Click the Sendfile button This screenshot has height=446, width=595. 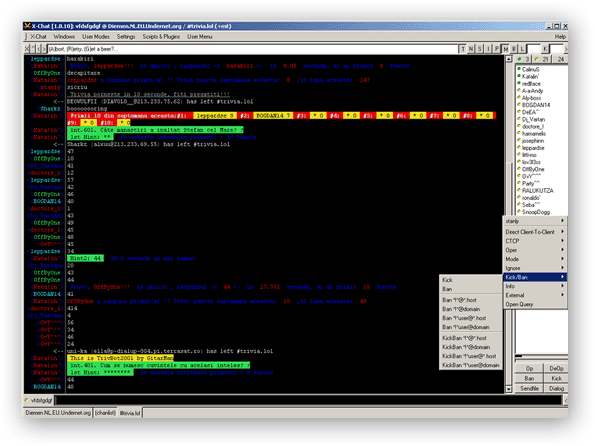tap(529, 388)
